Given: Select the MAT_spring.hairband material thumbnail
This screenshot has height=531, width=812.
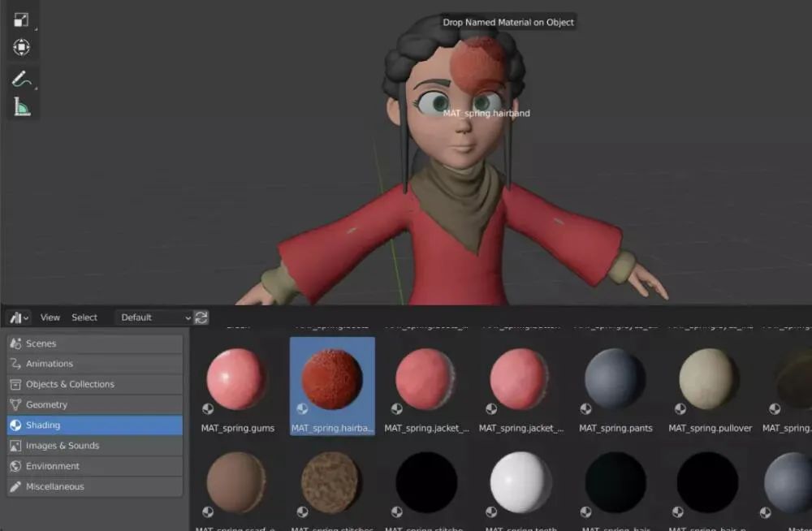Looking at the screenshot, I should click(x=332, y=380).
